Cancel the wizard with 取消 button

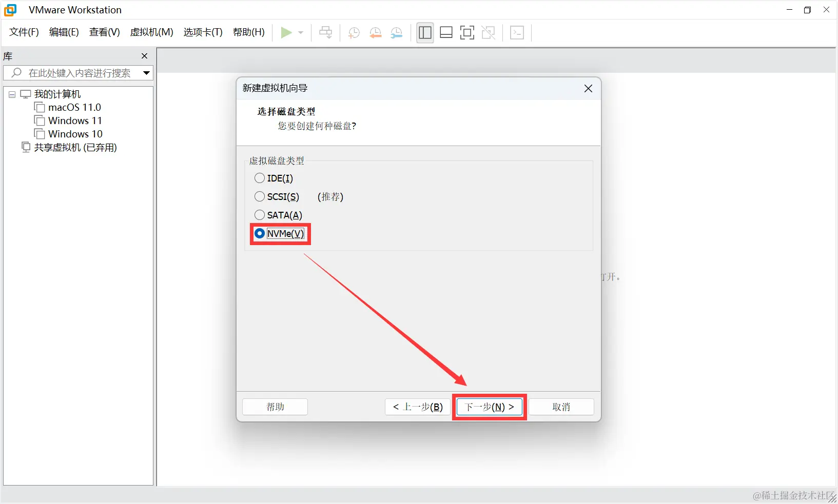[561, 407]
